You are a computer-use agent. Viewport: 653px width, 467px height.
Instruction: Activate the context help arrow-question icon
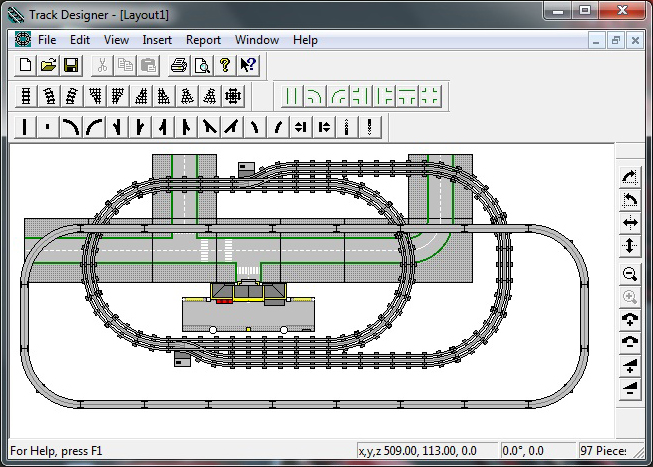[x=248, y=65]
